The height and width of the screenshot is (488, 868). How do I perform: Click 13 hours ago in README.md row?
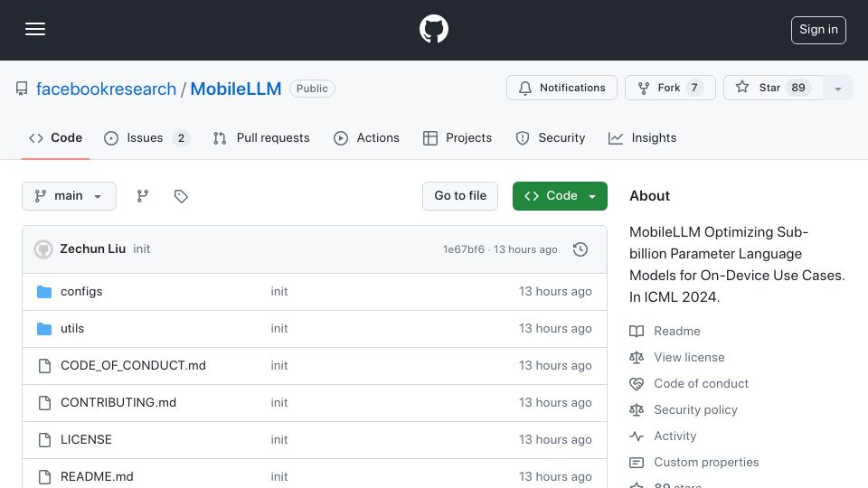pyautogui.click(x=555, y=477)
